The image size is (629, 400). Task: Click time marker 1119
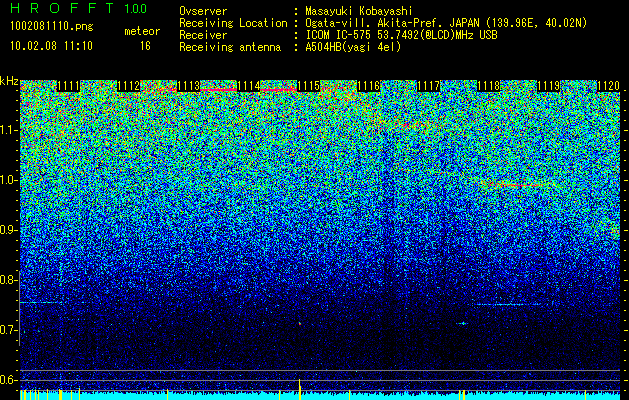pos(548,86)
